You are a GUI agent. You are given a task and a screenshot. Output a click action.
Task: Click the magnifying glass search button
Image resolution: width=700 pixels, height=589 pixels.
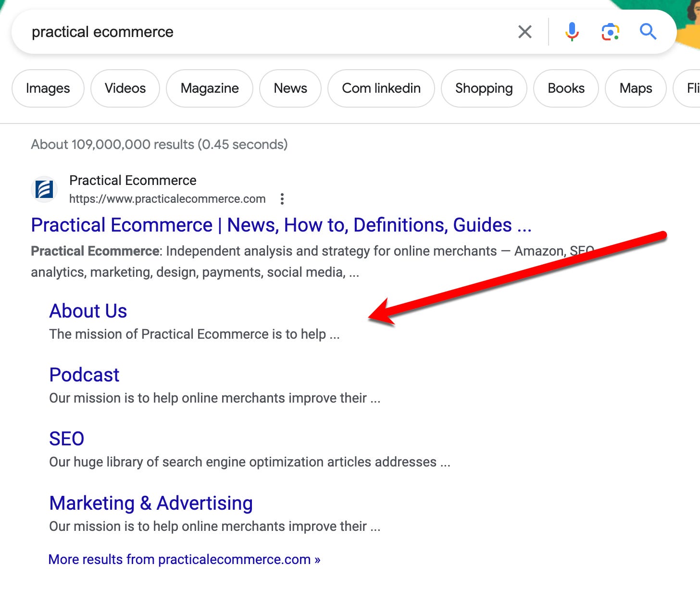point(648,32)
